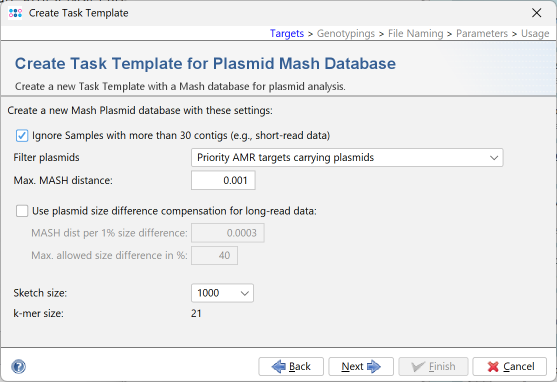This screenshot has width=557, height=382.
Task: Click the Finish button
Action: click(x=433, y=366)
